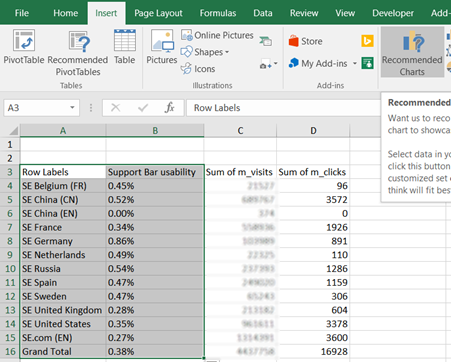Open Recommended Charts

pyautogui.click(x=412, y=53)
